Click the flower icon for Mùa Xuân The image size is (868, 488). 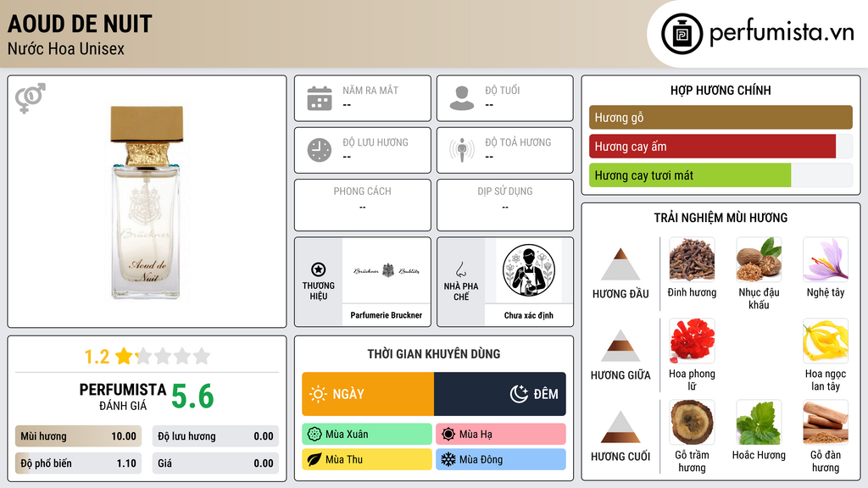(314, 435)
